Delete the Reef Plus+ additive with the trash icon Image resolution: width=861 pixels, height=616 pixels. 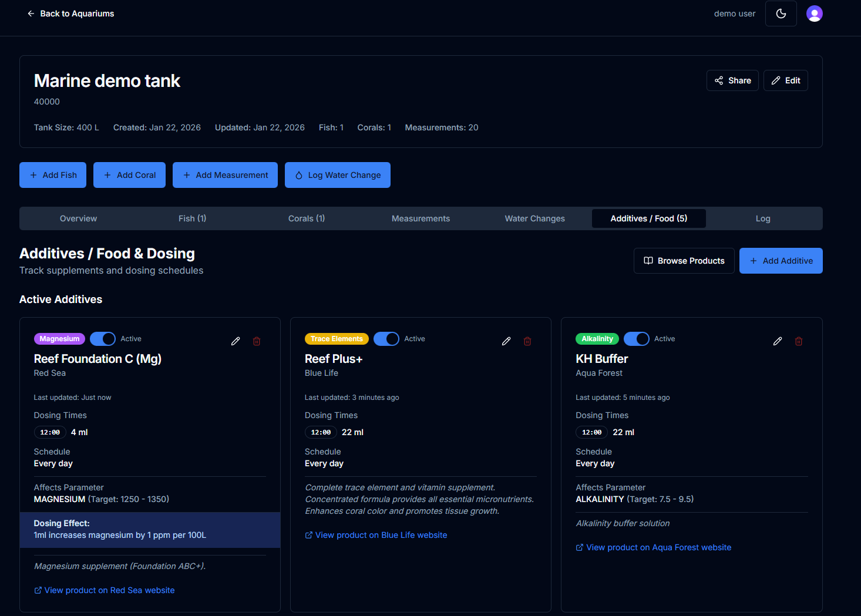click(x=527, y=341)
